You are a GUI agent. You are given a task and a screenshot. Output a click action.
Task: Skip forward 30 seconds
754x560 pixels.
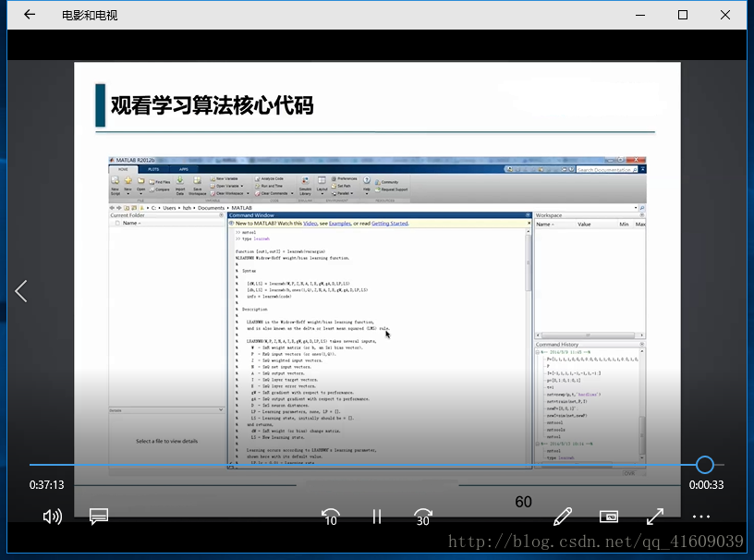(x=422, y=517)
